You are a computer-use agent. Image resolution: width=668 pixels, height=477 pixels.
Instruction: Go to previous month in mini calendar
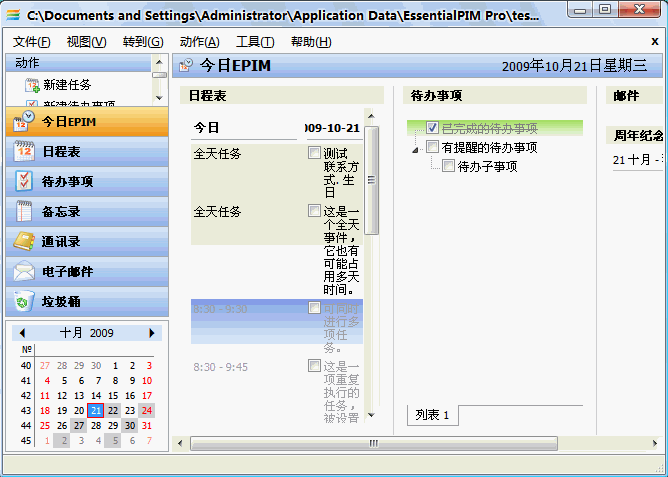pos(23,333)
